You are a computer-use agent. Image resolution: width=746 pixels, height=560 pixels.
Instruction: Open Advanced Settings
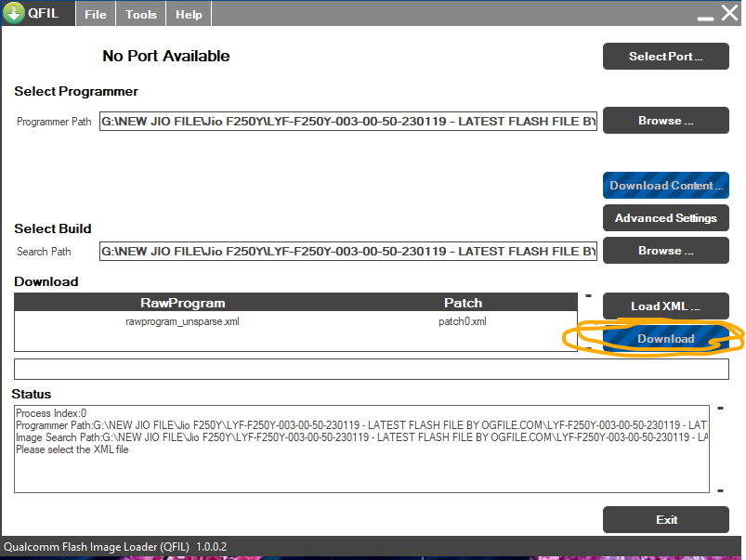tap(665, 218)
